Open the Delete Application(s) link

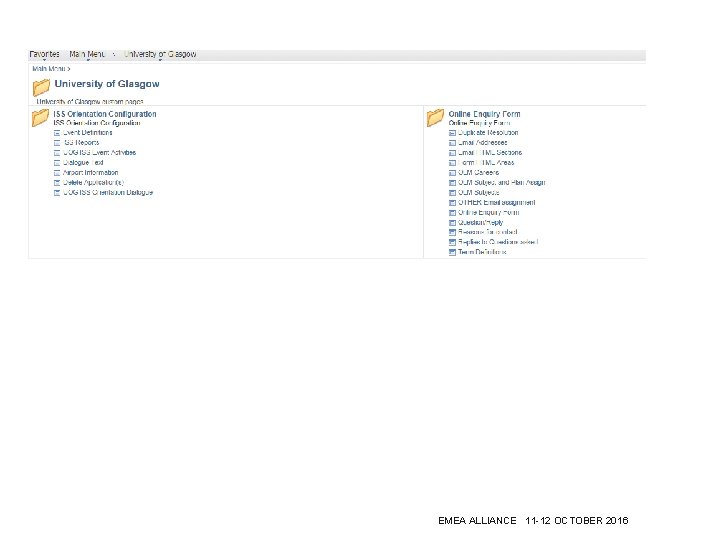point(94,183)
